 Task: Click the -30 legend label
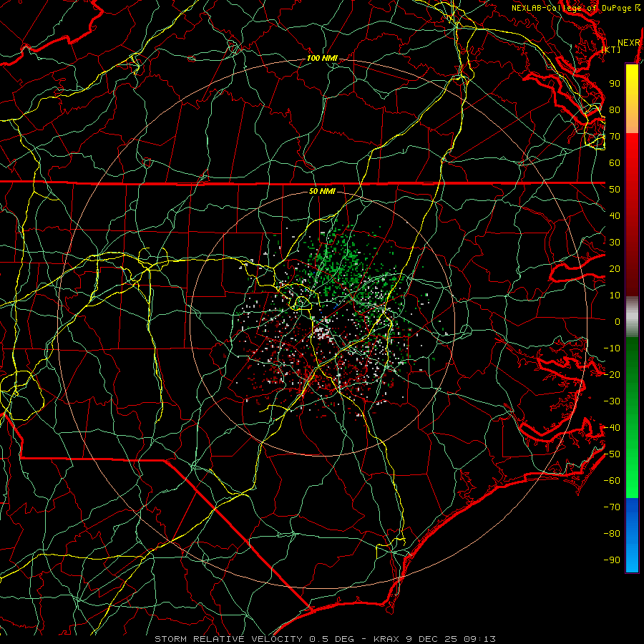pos(612,401)
